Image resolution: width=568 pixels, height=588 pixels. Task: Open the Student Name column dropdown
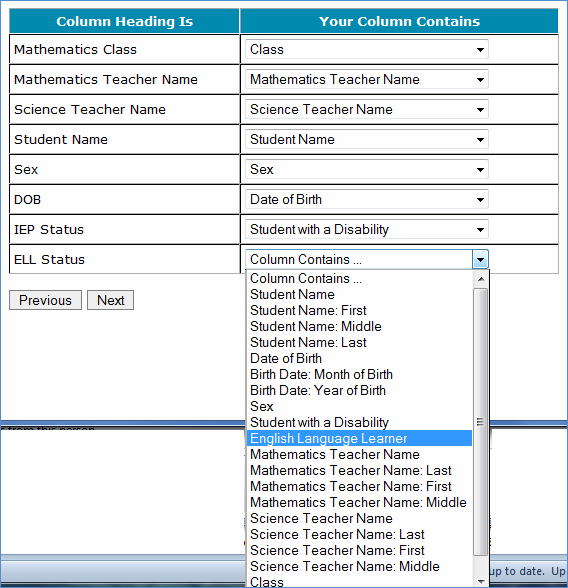coord(366,140)
